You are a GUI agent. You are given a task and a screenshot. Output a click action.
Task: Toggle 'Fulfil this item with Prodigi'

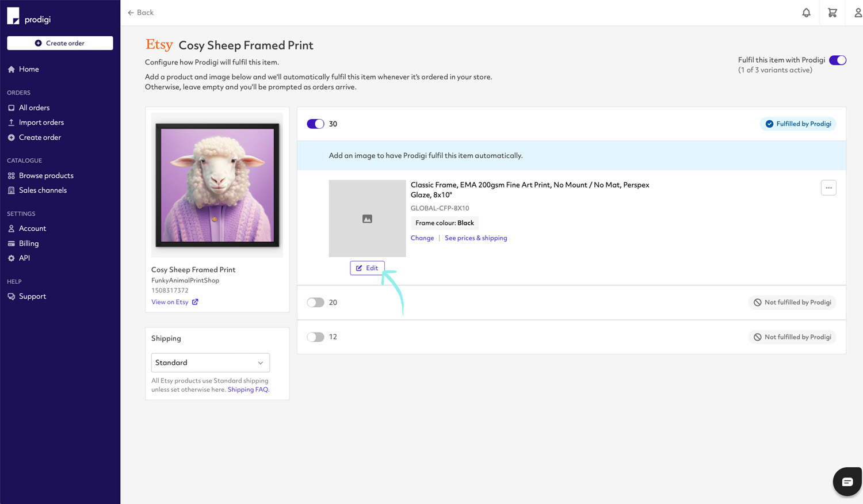tap(838, 60)
